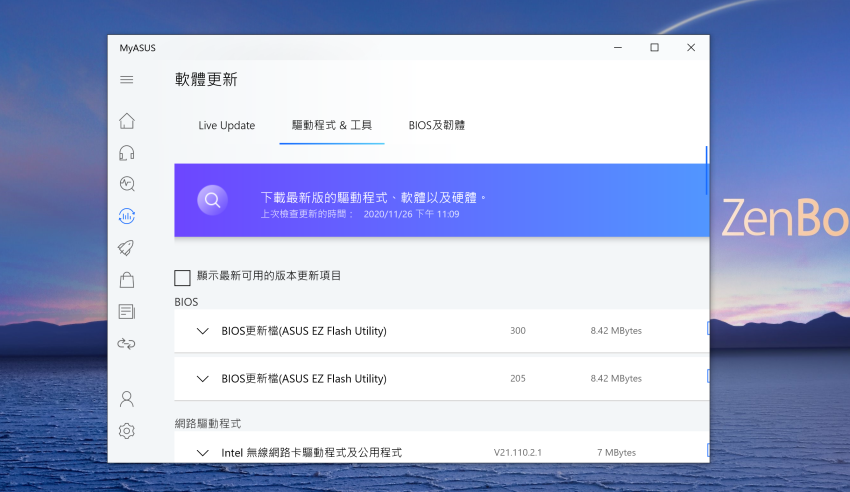Click version 300 text
The height and width of the screenshot is (492, 850).
click(518, 331)
